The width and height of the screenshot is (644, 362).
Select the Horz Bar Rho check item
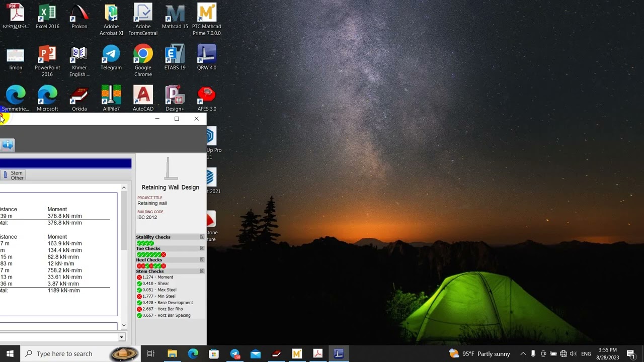coord(160,309)
